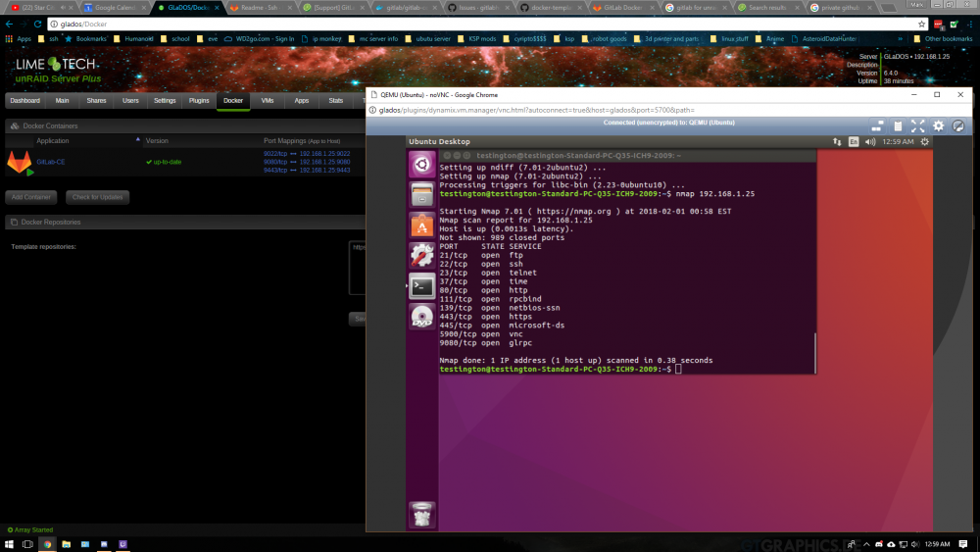The image size is (980, 552).
Task: Reload the Chrome page
Action: pos(37,24)
